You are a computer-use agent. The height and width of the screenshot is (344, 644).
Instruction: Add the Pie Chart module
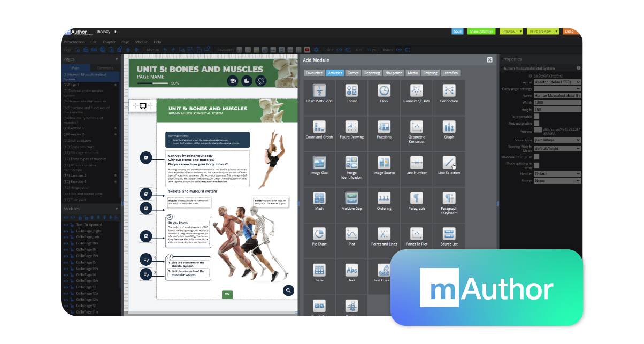pos(319,234)
